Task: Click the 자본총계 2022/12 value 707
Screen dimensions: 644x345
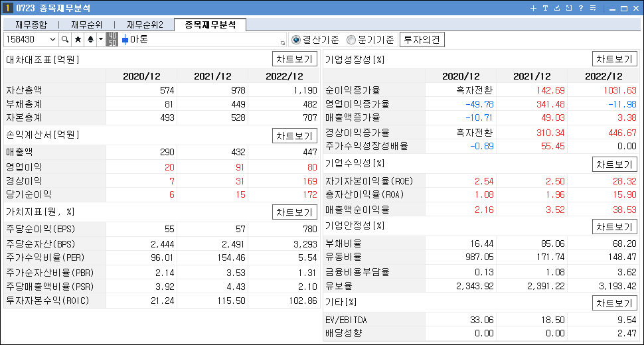Action: [310, 117]
